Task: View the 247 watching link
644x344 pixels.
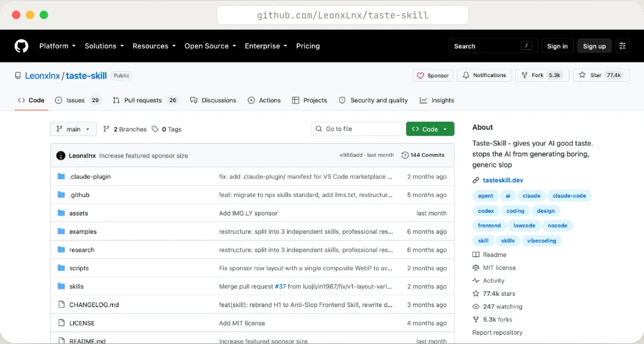Action: pos(498,306)
